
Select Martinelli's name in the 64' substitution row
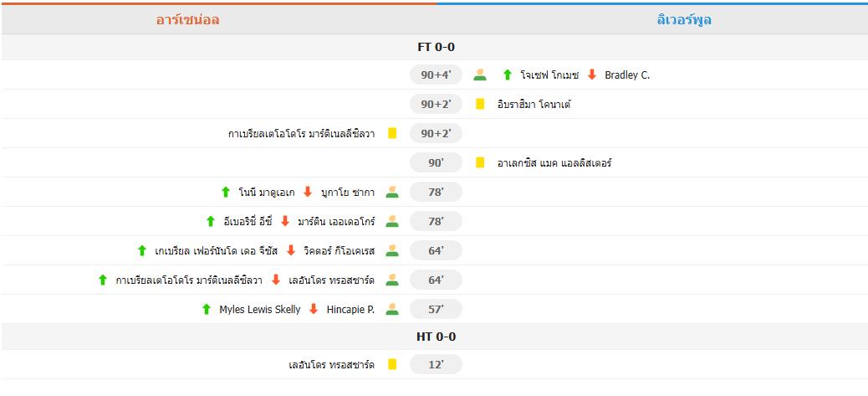click(x=189, y=280)
